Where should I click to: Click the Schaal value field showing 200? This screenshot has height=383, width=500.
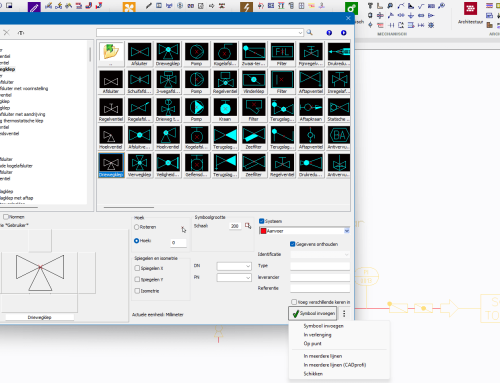click(235, 226)
